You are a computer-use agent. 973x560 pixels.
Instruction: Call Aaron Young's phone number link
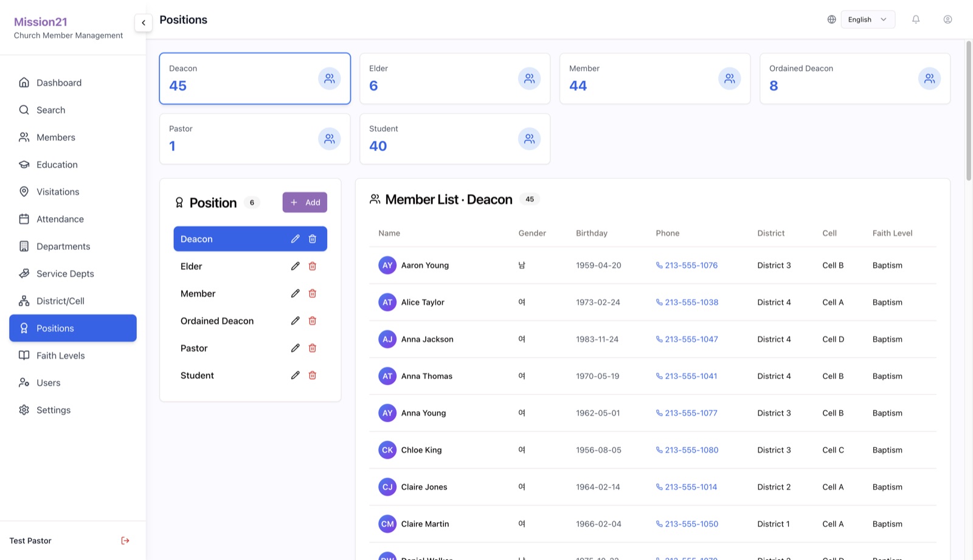tap(687, 265)
